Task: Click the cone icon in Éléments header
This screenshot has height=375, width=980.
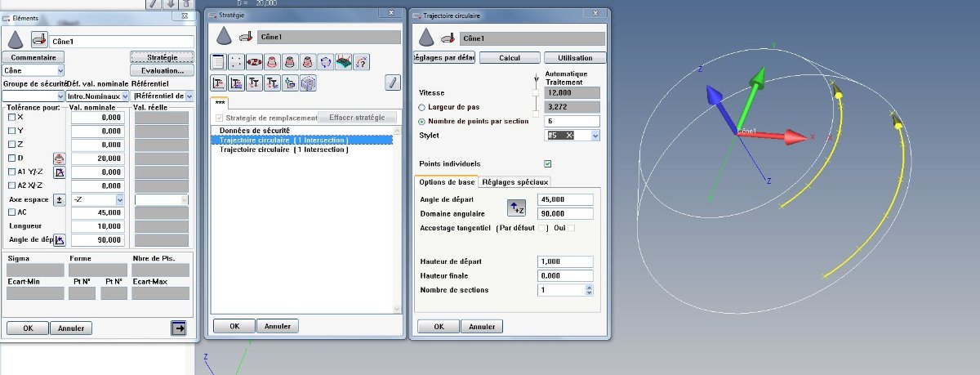Action: [15, 40]
